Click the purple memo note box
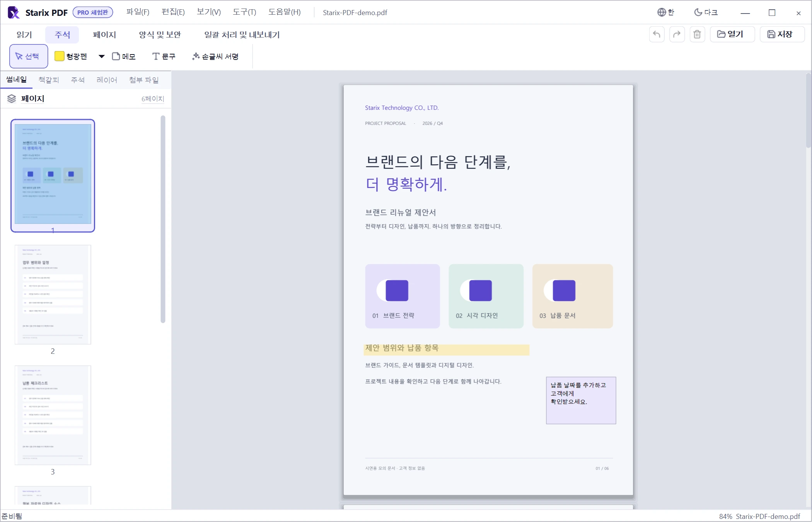This screenshot has width=812, height=522. 581,401
